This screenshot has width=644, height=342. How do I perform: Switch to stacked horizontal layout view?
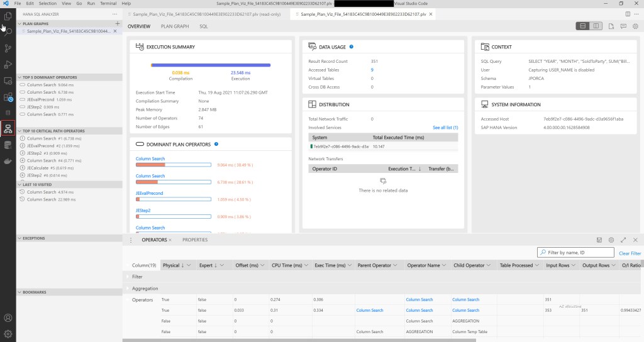[583, 26]
